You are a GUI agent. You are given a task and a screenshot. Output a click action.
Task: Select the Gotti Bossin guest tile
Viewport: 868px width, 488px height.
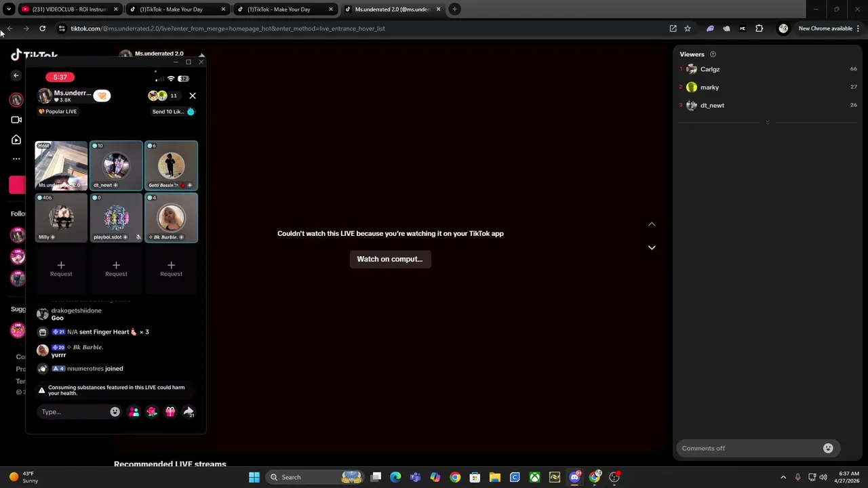click(171, 165)
